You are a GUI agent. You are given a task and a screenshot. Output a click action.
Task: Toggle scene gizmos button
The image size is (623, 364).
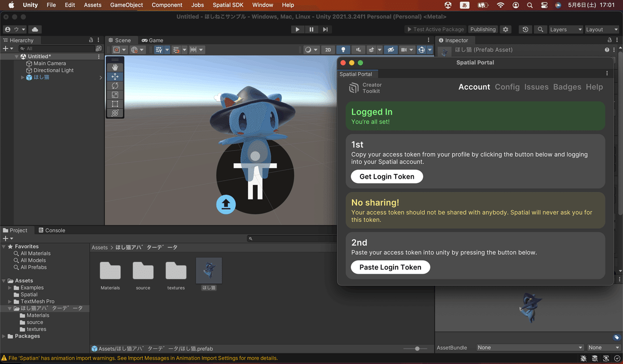[x=422, y=50]
